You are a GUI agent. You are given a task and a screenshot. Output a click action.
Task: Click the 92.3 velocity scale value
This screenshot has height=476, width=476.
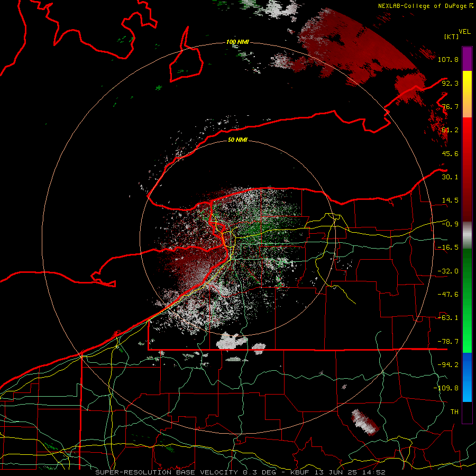coord(450,83)
